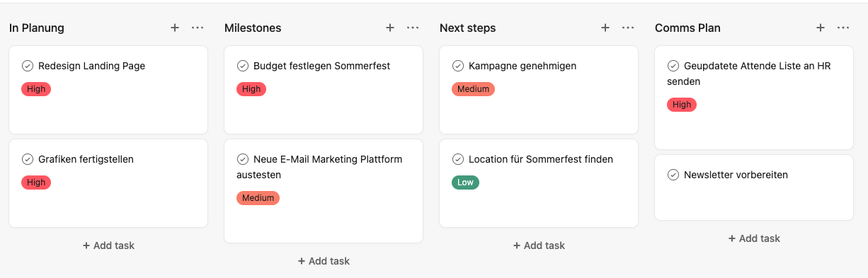Click High tag on Budget festlegen Sommerfest
The width and height of the screenshot is (868, 278).
tap(251, 89)
